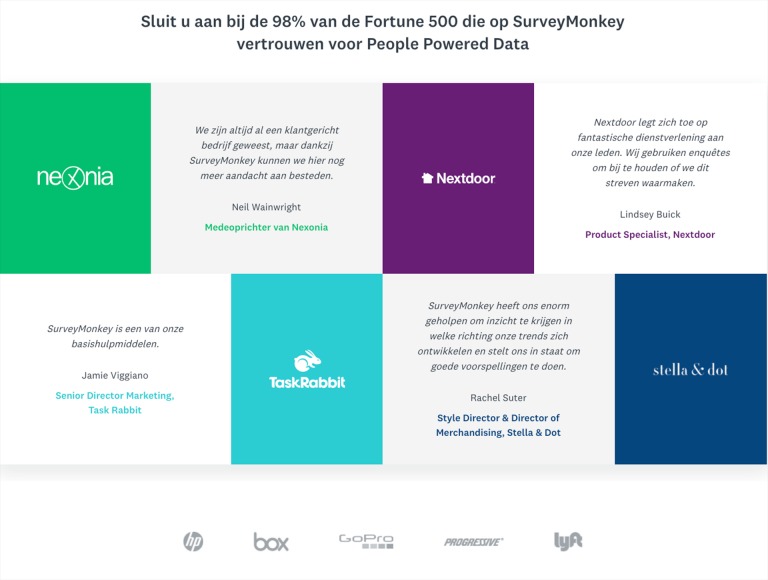Click 'Product Specialist, Nextdoor' purple text

click(650, 235)
